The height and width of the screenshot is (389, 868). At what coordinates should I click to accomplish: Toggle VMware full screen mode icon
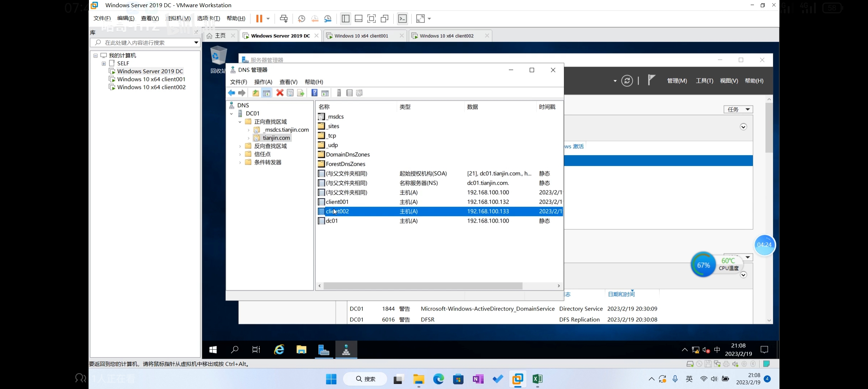click(x=371, y=19)
